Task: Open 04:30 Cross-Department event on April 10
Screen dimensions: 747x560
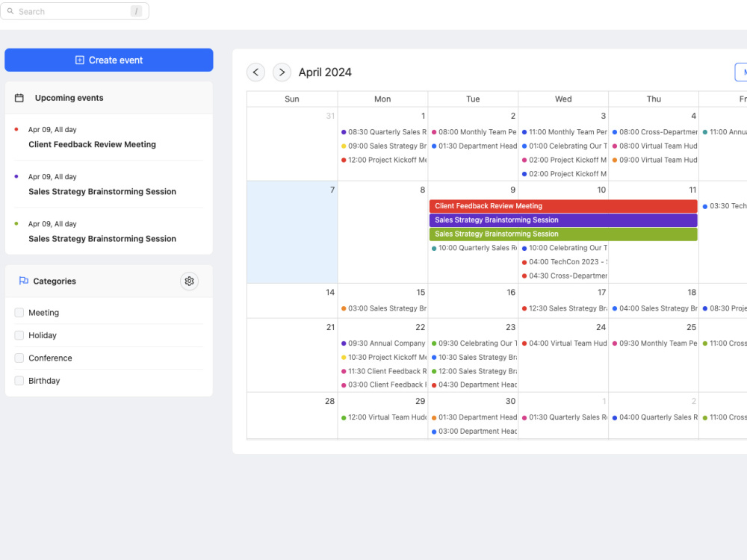Action: (564, 276)
